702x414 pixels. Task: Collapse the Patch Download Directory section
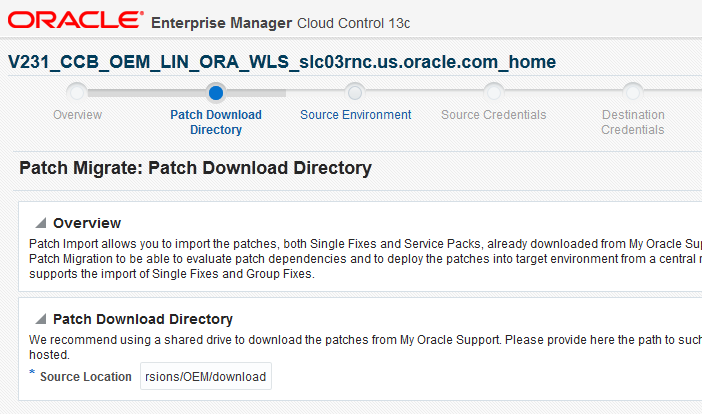click(x=41, y=319)
